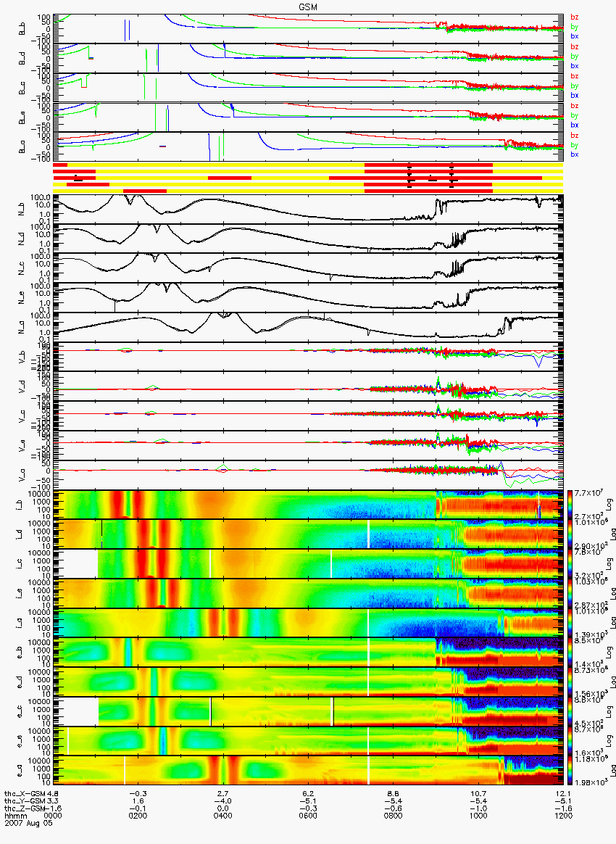Click the bz legend of B_a panel
The height and width of the screenshot is (844, 616).
tap(574, 136)
